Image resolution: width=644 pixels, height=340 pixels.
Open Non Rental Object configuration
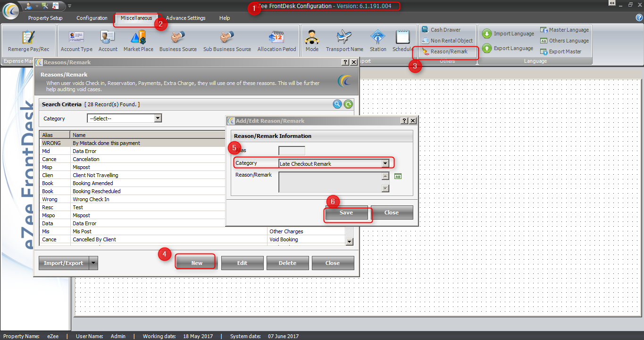(x=447, y=41)
